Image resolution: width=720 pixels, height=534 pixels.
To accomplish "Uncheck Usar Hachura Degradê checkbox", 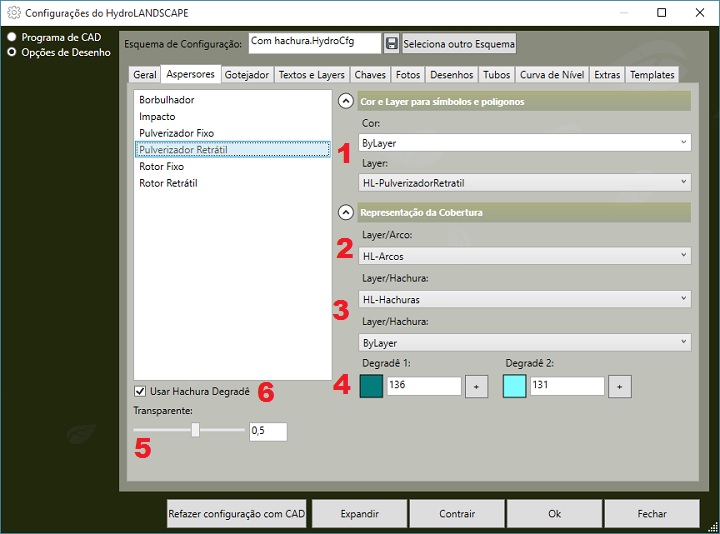I will 140,391.
